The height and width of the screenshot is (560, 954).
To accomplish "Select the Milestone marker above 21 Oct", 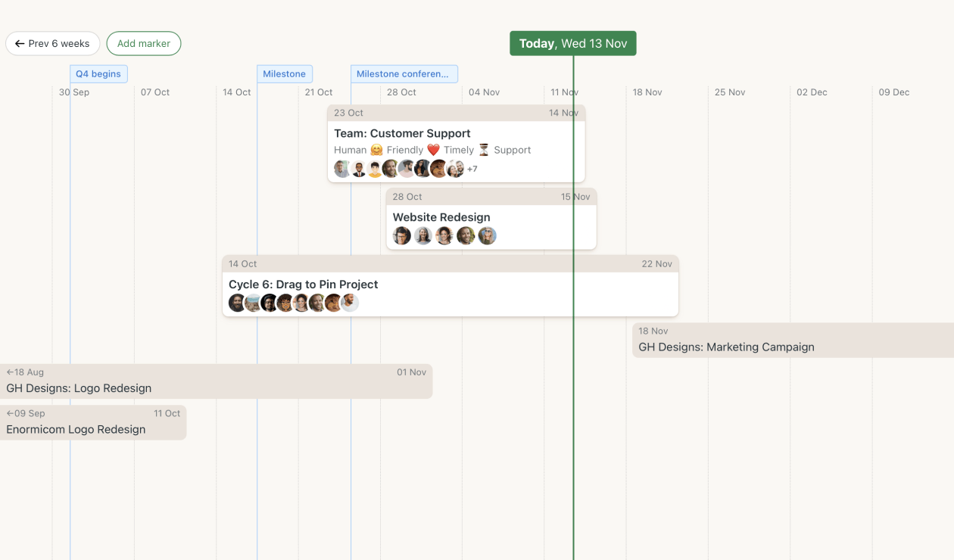I will point(285,73).
